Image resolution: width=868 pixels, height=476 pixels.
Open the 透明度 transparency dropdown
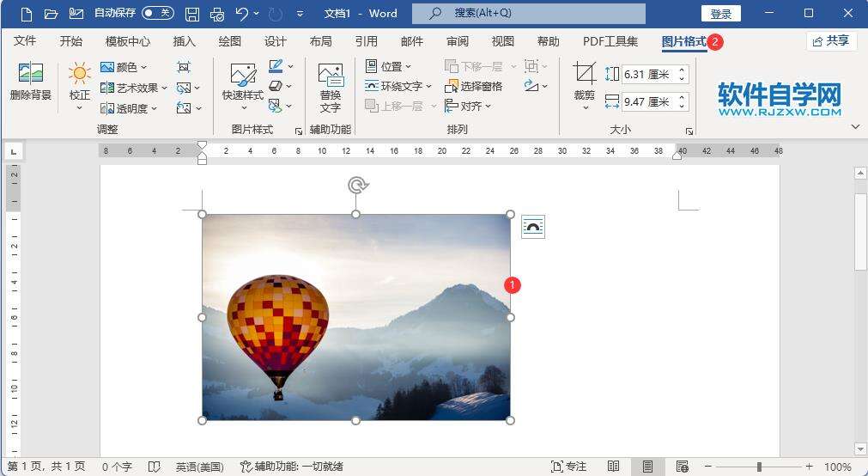tap(129, 108)
